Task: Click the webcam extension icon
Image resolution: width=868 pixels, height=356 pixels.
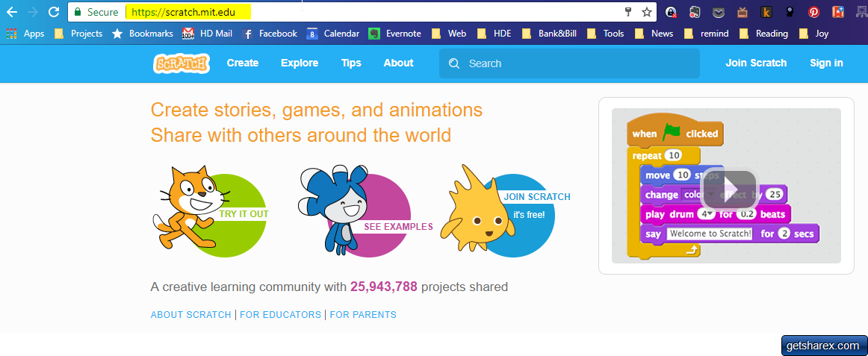Action: (x=790, y=12)
